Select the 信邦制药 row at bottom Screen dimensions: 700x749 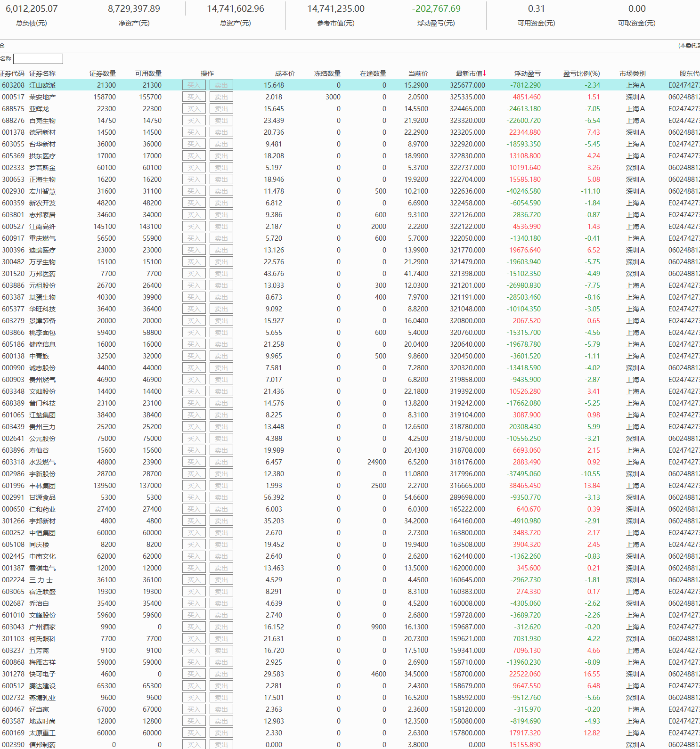click(x=42, y=745)
